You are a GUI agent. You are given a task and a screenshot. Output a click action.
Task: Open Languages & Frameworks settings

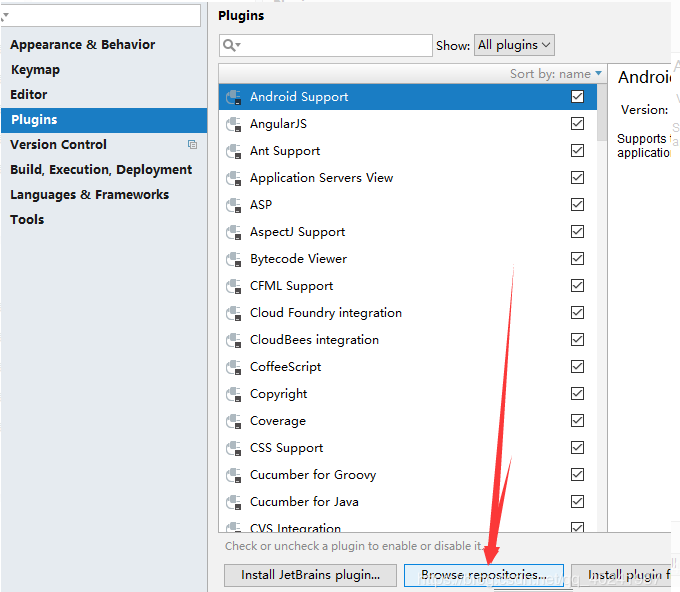89,195
